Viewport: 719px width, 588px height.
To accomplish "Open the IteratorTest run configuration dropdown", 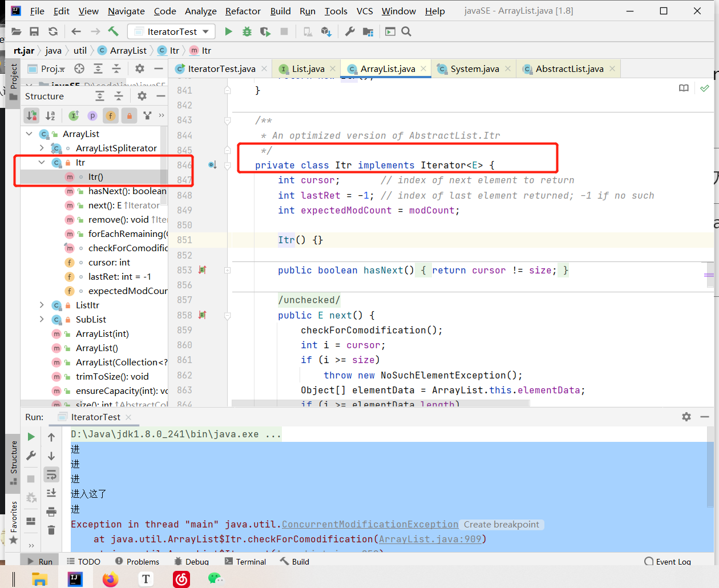I will (172, 31).
